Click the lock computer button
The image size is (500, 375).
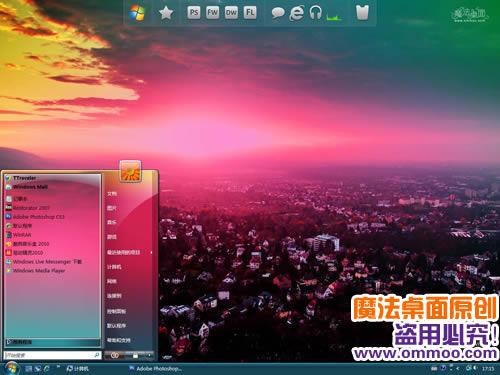[135, 356]
